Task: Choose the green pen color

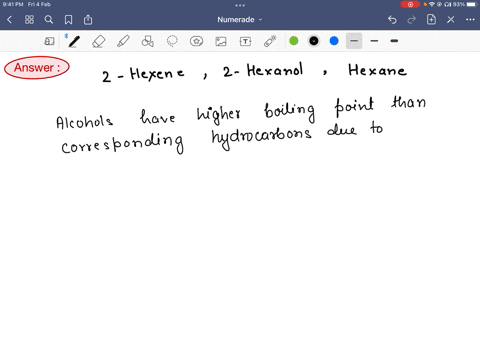Action: coord(294,41)
